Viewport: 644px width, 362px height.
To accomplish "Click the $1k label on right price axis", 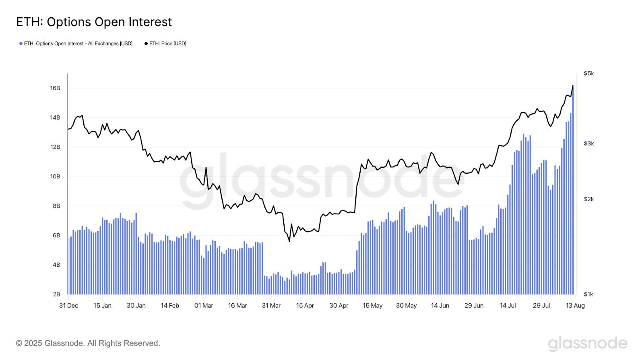I will click(588, 294).
